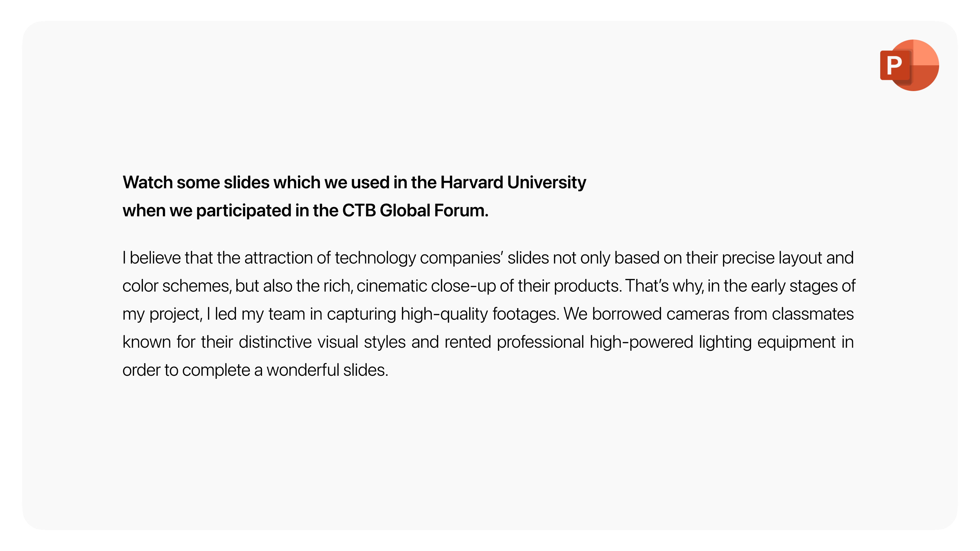Image resolution: width=980 pixels, height=551 pixels.
Task: Click the white letter P on the logo
Action: pyautogui.click(x=894, y=65)
